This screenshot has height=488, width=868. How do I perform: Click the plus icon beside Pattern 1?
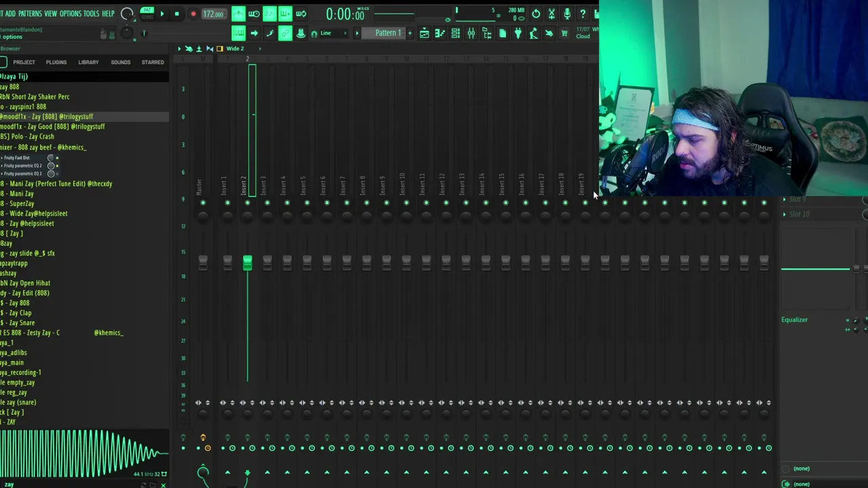[410, 33]
